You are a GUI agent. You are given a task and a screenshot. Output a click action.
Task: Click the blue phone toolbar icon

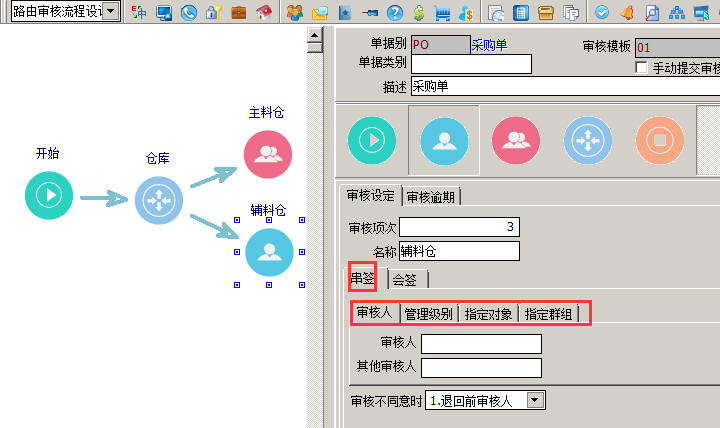click(189, 12)
